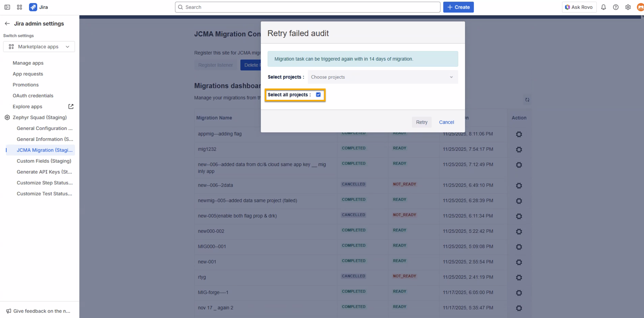
Task: Expand the Marketplace apps settings switcher
Action: (x=39, y=47)
